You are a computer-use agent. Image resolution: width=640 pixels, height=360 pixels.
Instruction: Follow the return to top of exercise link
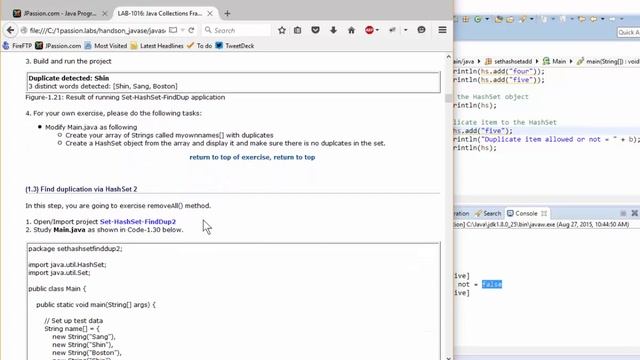click(230, 157)
